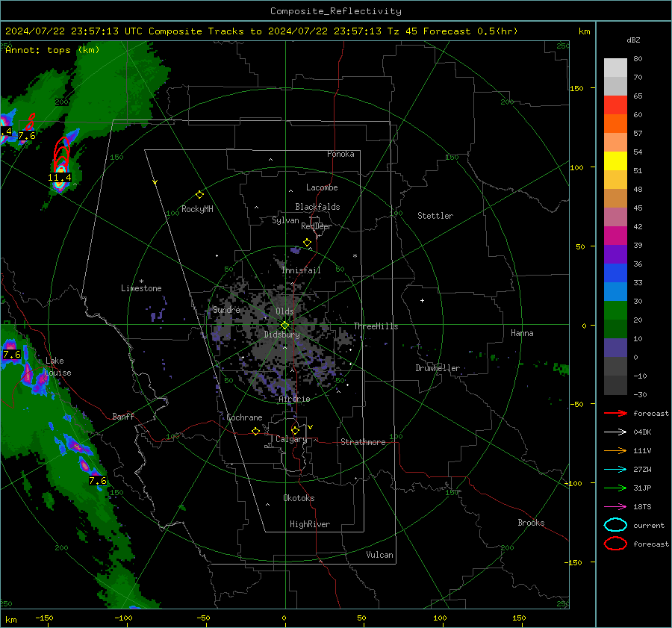Click the storm cell core beneath the 11.4 label
Image resolution: width=672 pixels, height=628 pixels.
click(x=60, y=184)
